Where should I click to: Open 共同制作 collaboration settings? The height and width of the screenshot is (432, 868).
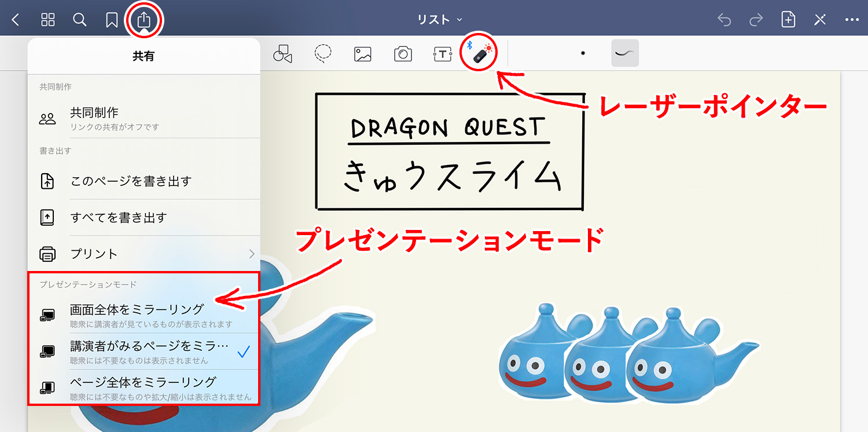[144, 118]
